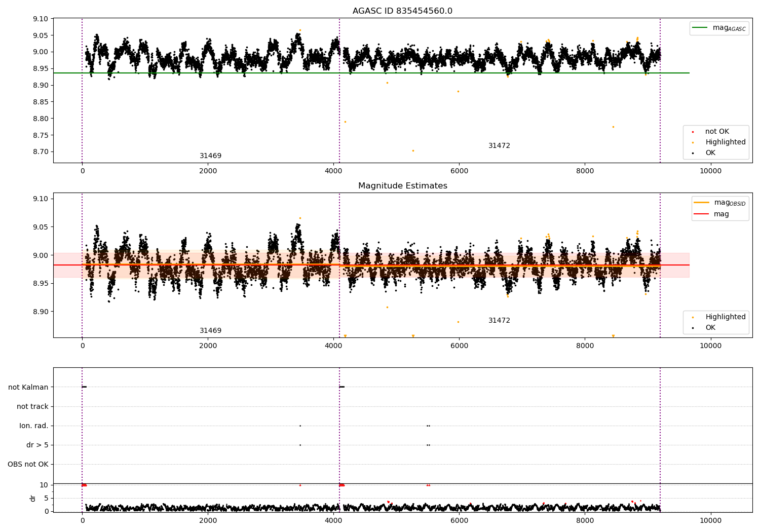The image size is (760, 532).
Task: Click the 31472 label in the top plot
Action: [x=499, y=146]
